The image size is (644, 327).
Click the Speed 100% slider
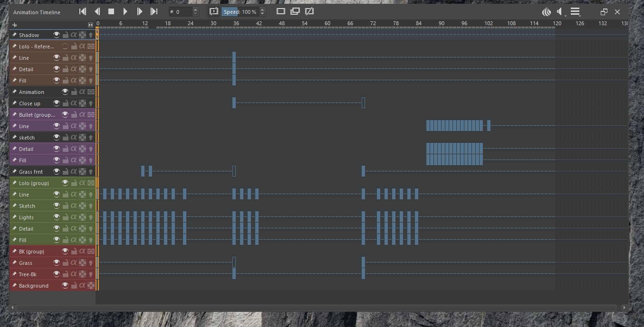tap(240, 11)
